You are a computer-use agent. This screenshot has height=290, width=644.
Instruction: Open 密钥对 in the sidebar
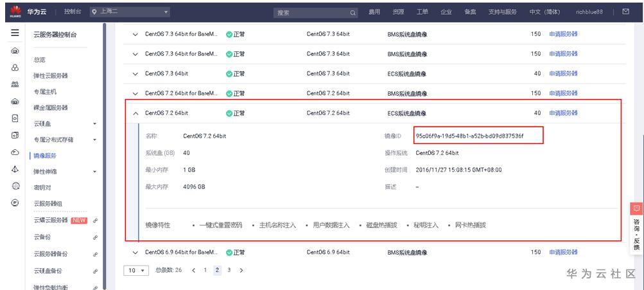[42, 188]
